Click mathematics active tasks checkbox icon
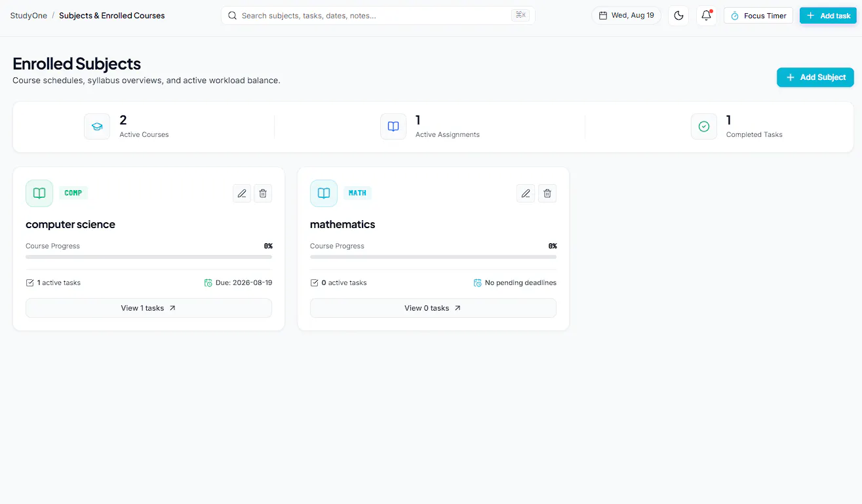 coord(314,283)
